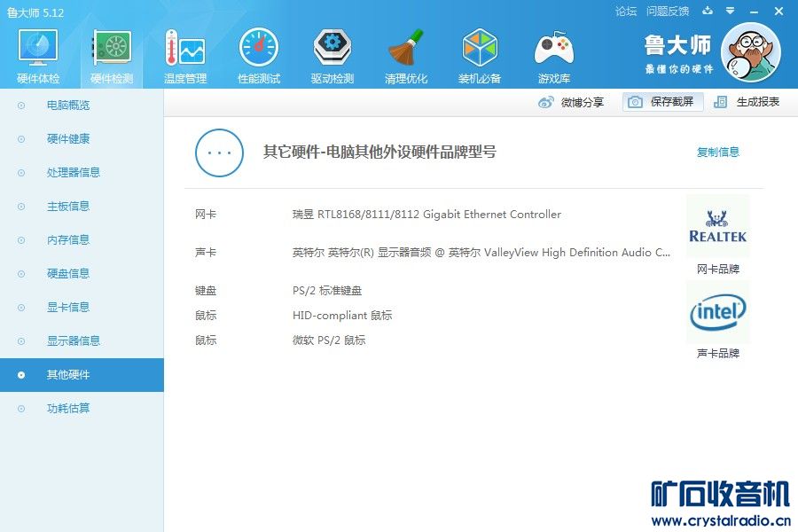Click the 鲁大师 mascot avatar
The height and width of the screenshot is (532, 798).
(x=751, y=52)
